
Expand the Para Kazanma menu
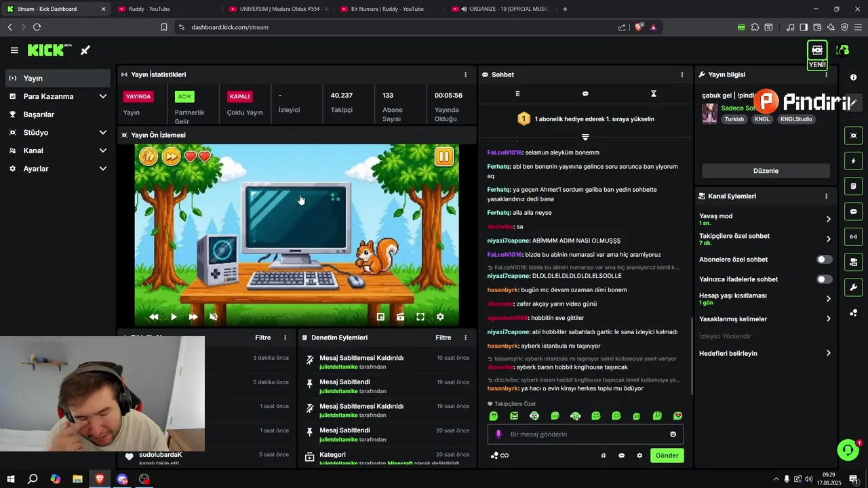click(58, 96)
